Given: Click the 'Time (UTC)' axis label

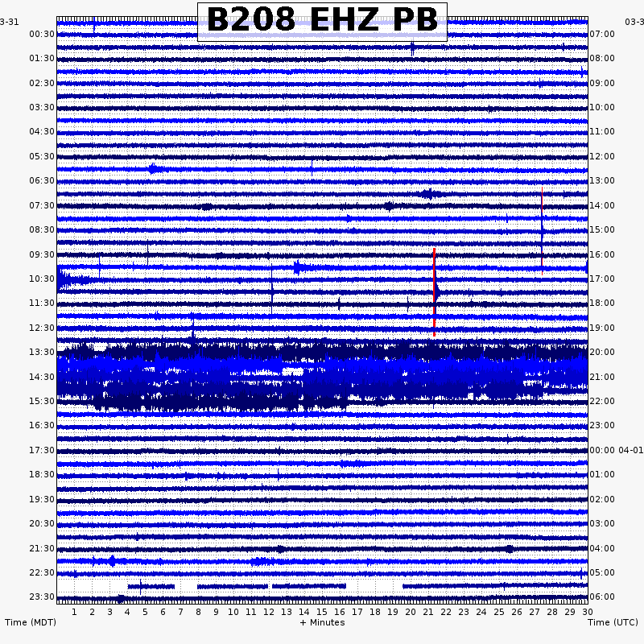Looking at the screenshot, I should pyautogui.click(x=613, y=622).
